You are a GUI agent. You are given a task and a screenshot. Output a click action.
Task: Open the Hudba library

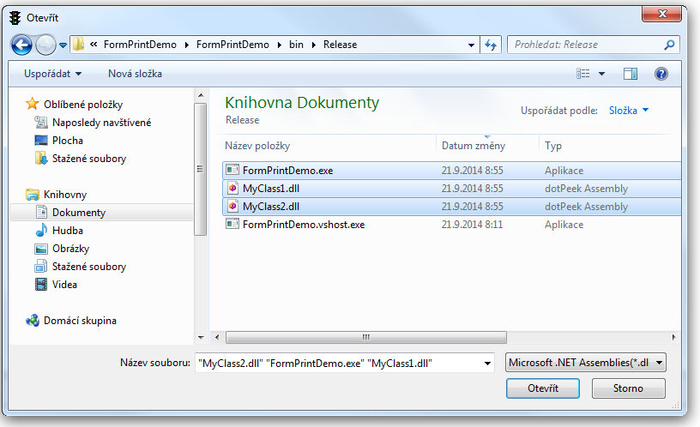tap(67, 230)
